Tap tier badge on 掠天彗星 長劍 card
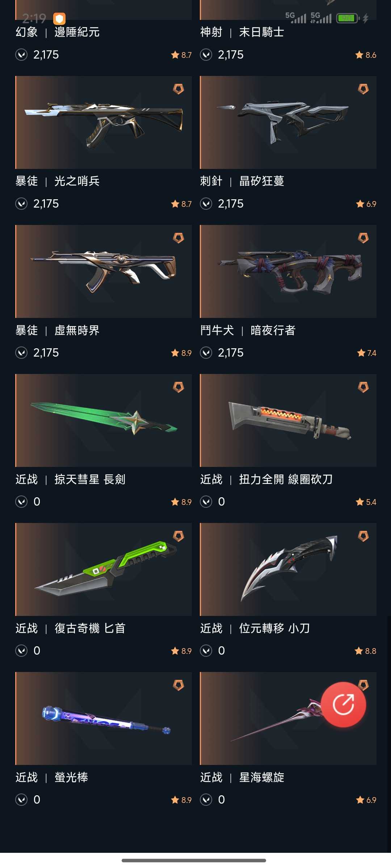Image resolution: width=391 pixels, height=868 pixels. (178, 387)
